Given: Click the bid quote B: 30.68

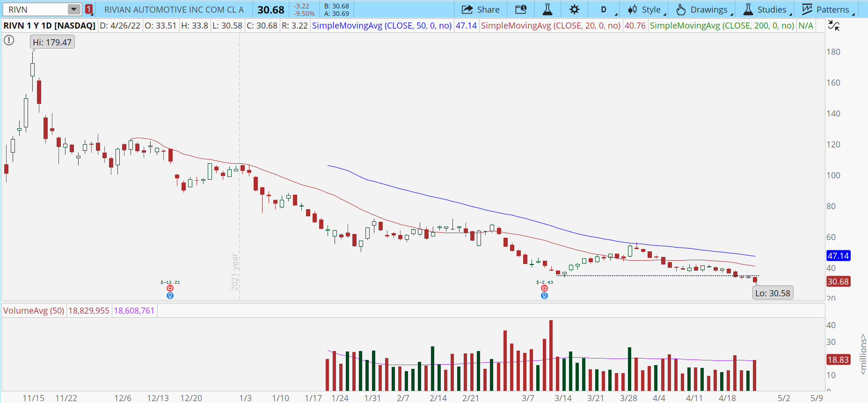Looking at the screenshot, I should coord(336,6).
